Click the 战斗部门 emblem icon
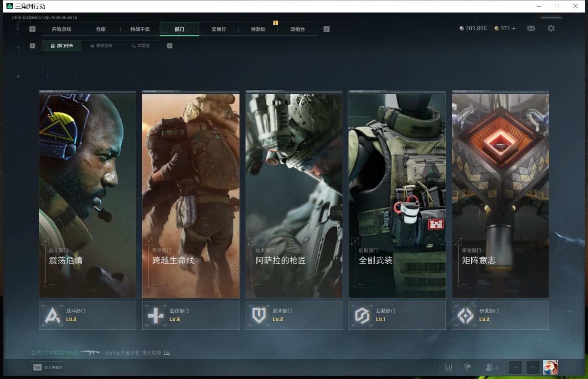 pyautogui.click(x=53, y=315)
